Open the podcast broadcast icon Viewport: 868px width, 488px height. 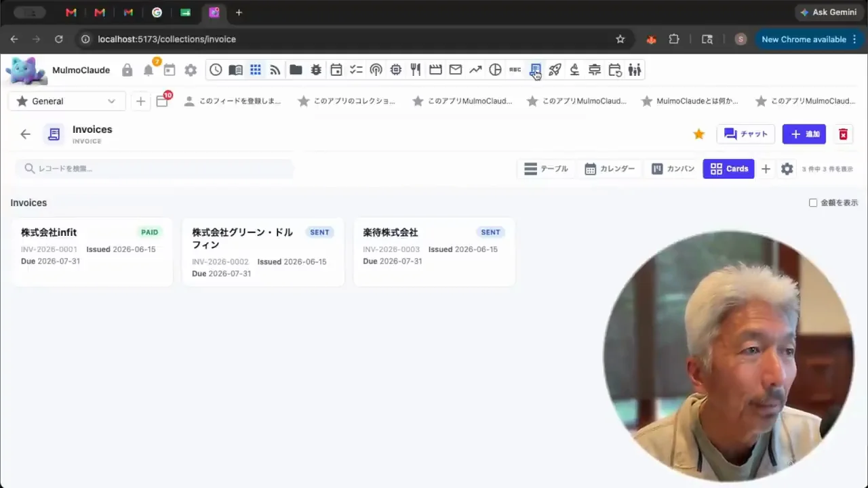coord(376,69)
